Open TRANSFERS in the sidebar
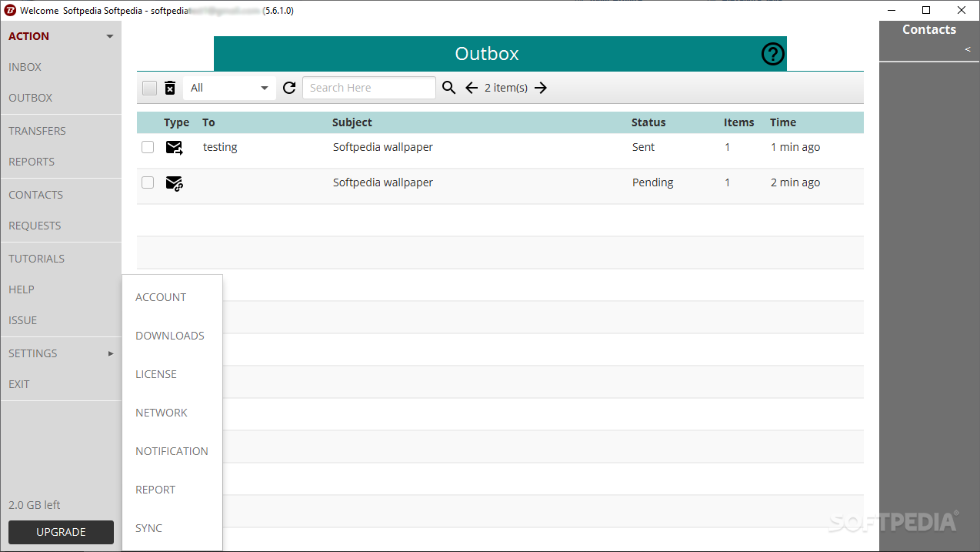 [x=37, y=131]
